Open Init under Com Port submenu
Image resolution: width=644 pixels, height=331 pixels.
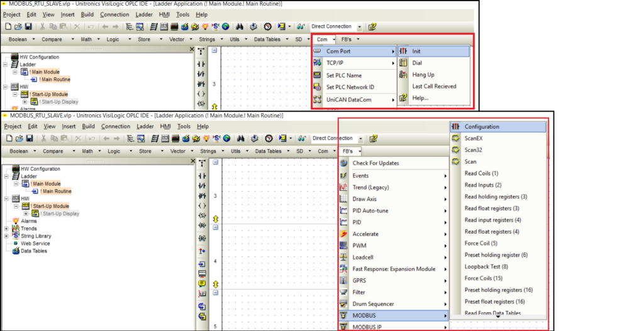(x=434, y=52)
